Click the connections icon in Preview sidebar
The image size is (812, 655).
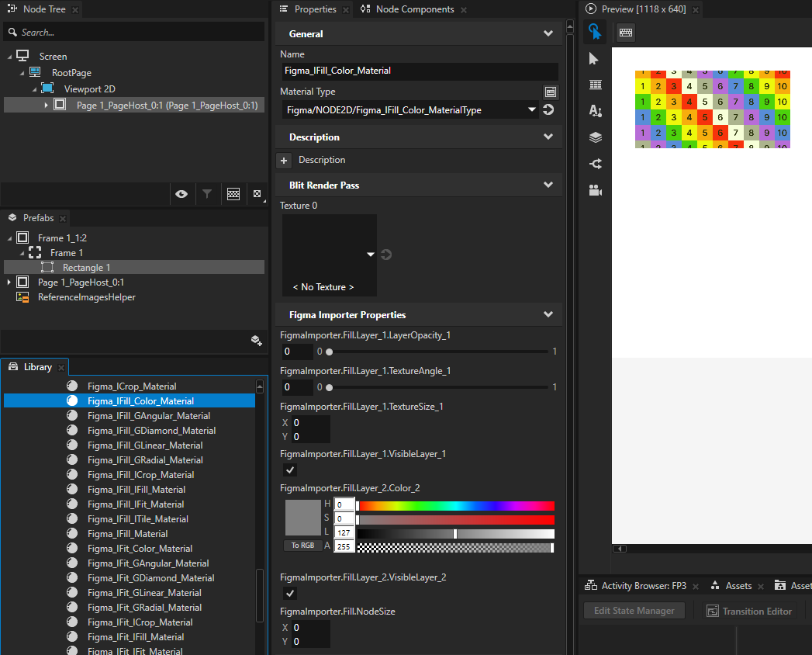pos(594,164)
